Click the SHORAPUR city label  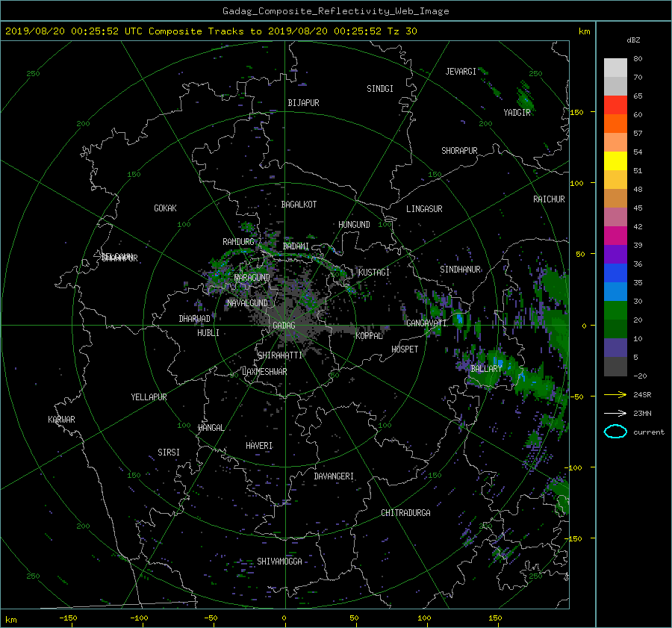pos(459,151)
